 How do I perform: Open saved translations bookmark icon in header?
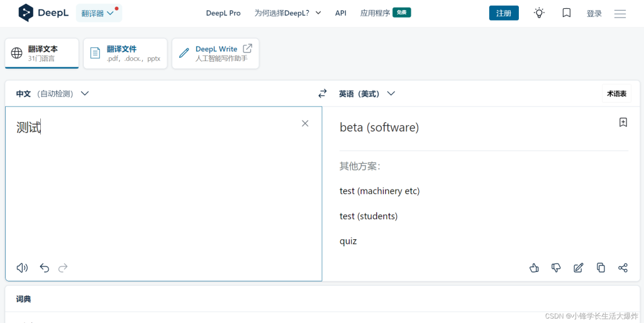[567, 13]
